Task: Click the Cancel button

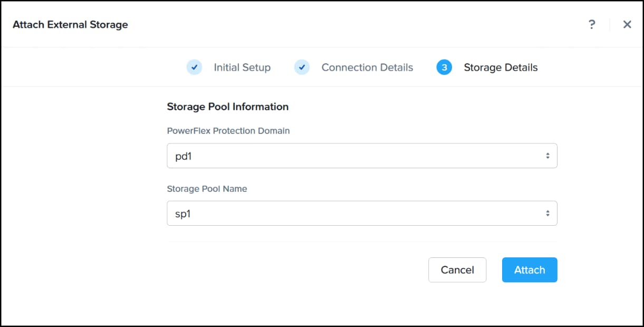Action: coord(457,270)
